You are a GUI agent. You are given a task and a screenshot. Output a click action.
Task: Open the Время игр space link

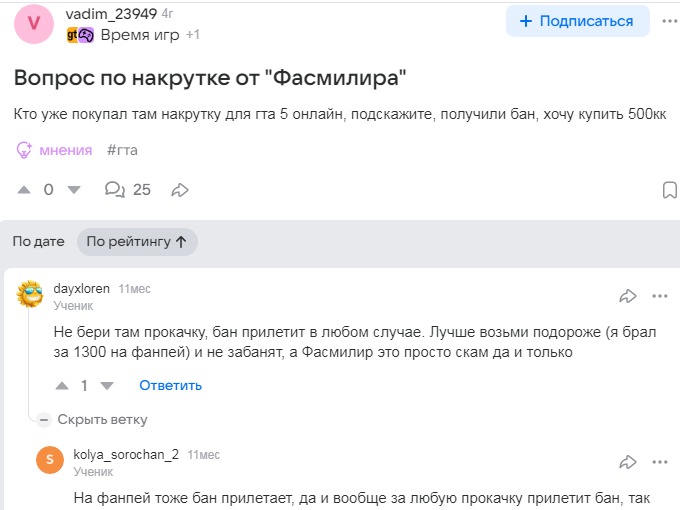click(x=140, y=35)
